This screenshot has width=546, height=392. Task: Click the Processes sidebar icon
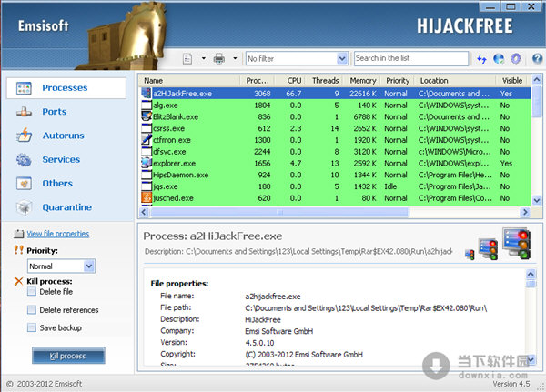pos(24,88)
